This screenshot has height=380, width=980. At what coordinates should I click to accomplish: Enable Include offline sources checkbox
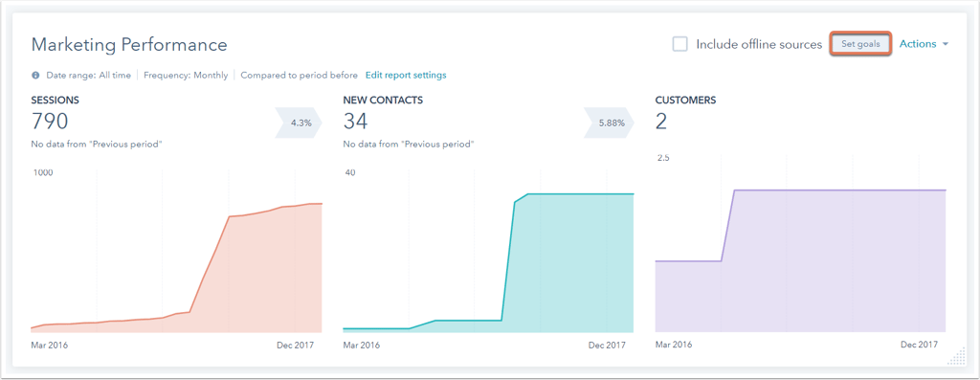[x=680, y=44]
